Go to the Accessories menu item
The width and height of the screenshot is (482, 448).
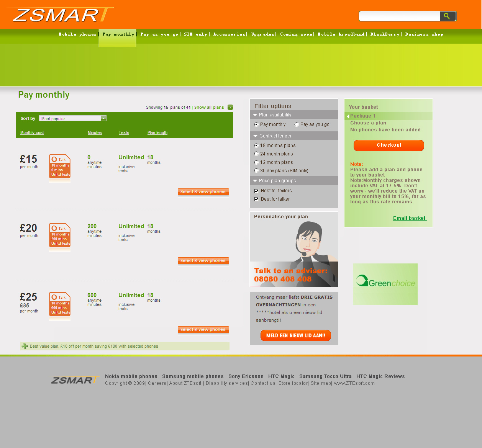click(229, 34)
